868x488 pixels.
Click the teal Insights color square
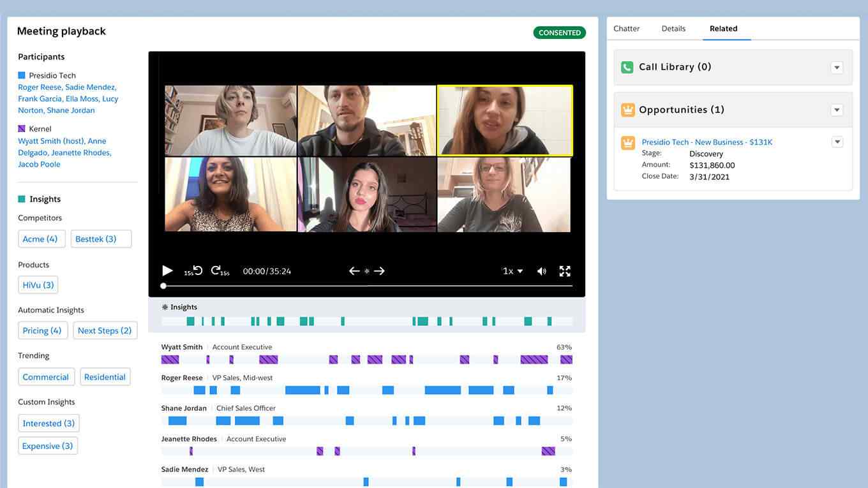click(x=22, y=200)
